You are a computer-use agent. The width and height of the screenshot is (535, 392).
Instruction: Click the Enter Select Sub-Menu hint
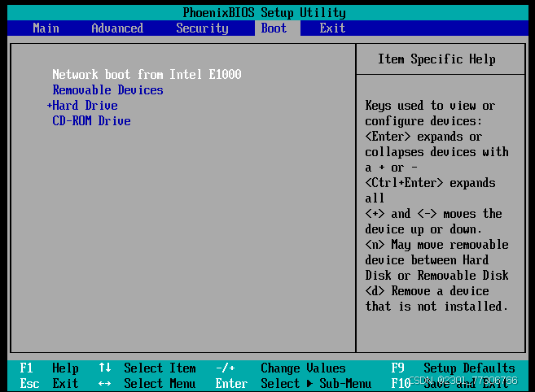293,384
